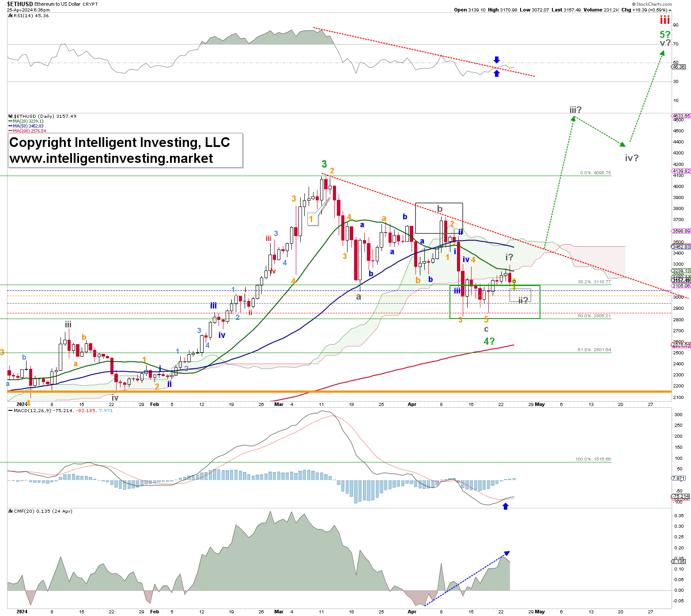Click the RSI(14) 45.36 label
Viewport: 691px width, 616px height.
[31, 15]
